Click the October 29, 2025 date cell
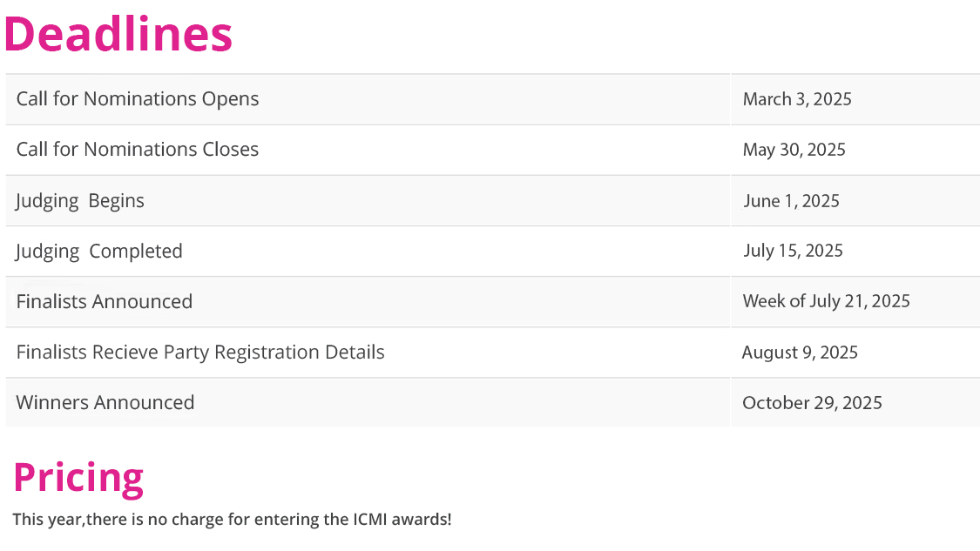 [x=812, y=403]
